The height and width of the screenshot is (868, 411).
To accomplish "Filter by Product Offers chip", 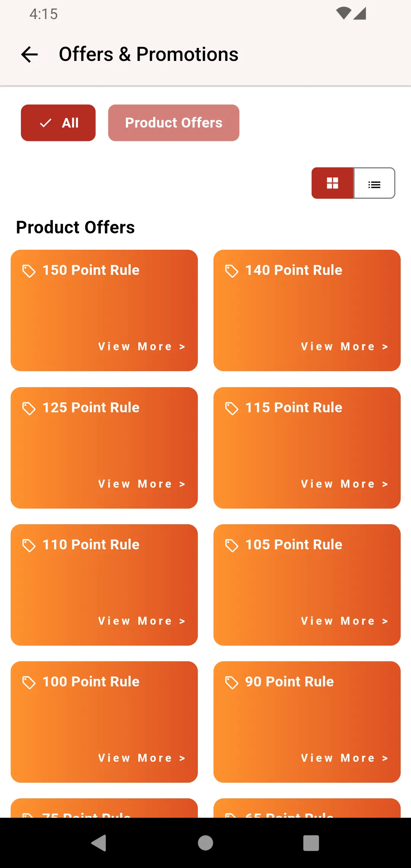I will click(x=174, y=123).
